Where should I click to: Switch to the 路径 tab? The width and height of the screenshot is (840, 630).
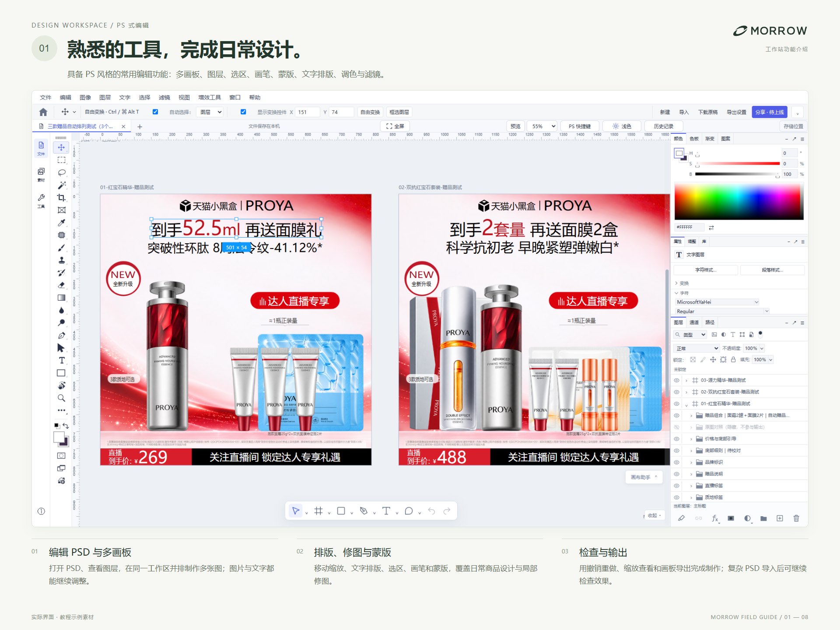pyautogui.click(x=710, y=322)
